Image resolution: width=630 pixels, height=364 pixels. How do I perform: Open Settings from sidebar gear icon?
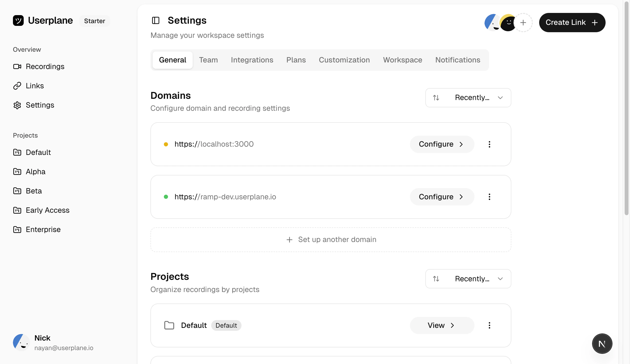[17, 105]
